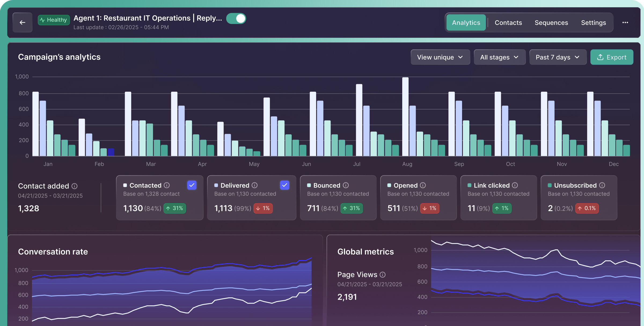Image resolution: width=644 pixels, height=326 pixels.
Task: Click the Unsubscribed legend color square
Action: [550, 185]
